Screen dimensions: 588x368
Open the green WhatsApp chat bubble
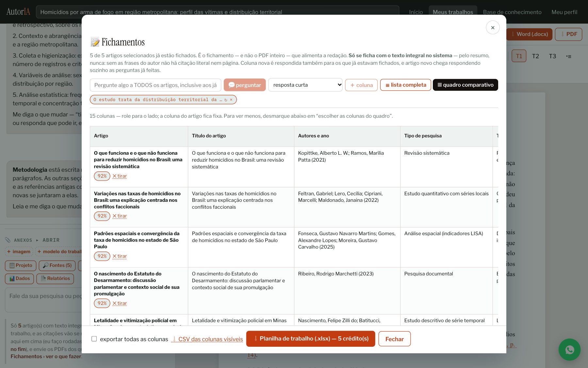click(569, 349)
